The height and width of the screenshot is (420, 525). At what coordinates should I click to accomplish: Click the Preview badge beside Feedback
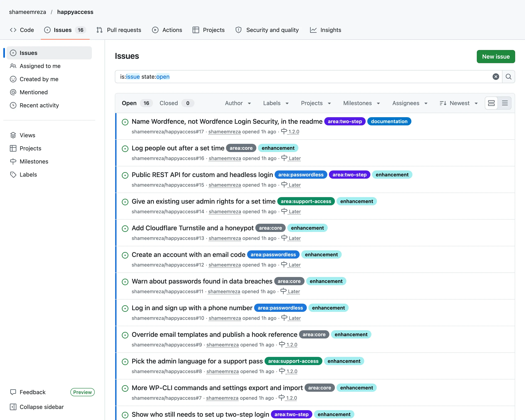tap(82, 392)
